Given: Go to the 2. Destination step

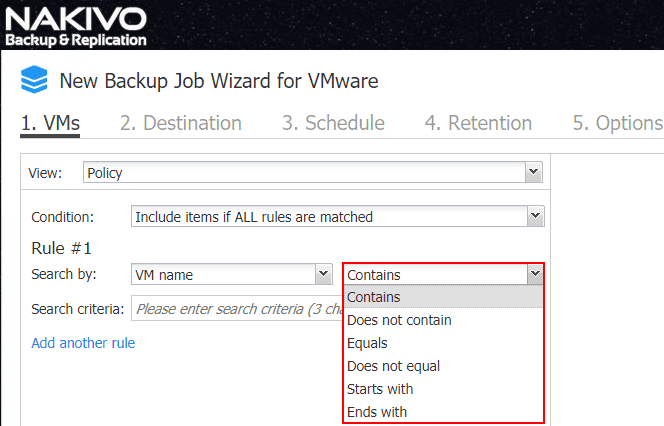Looking at the screenshot, I should click(180, 123).
